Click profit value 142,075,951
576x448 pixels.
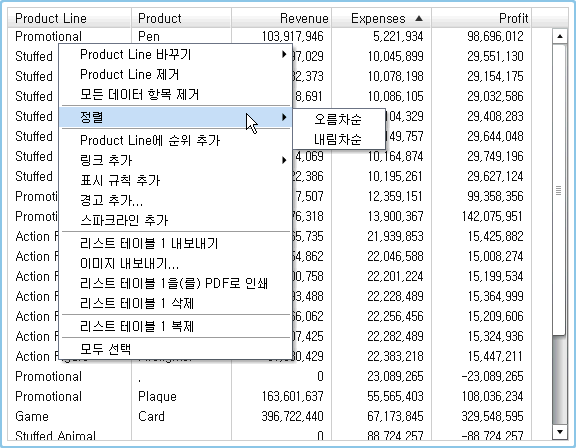(493, 216)
